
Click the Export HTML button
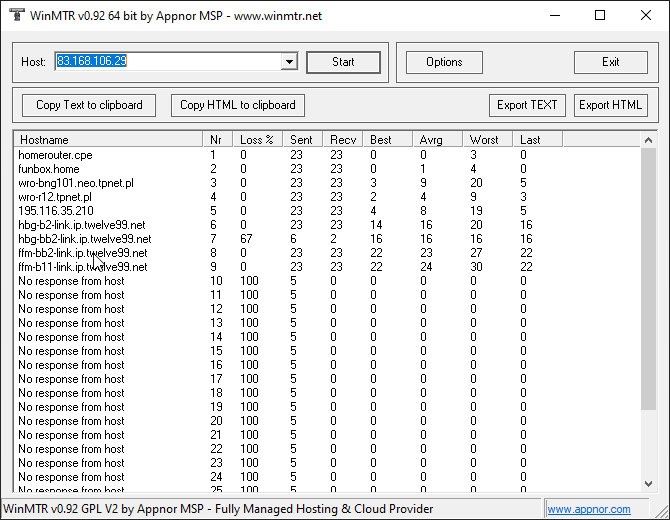tap(610, 105)
